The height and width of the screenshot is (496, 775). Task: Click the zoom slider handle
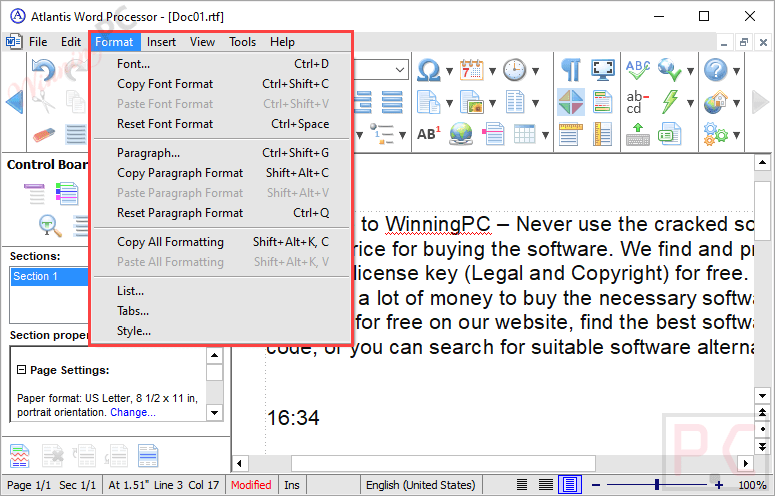(657, 485)
